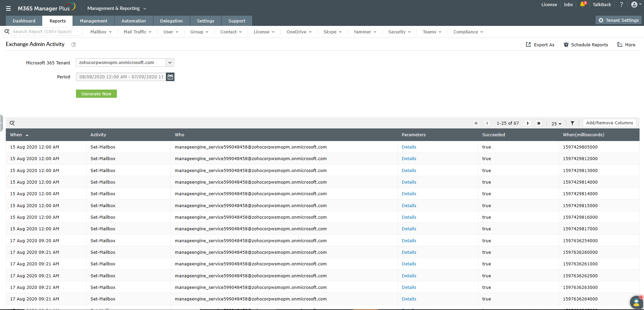Viewport: 644px width, 310px height.
Task: Open Tenant Settings
Action: [618, 20]
